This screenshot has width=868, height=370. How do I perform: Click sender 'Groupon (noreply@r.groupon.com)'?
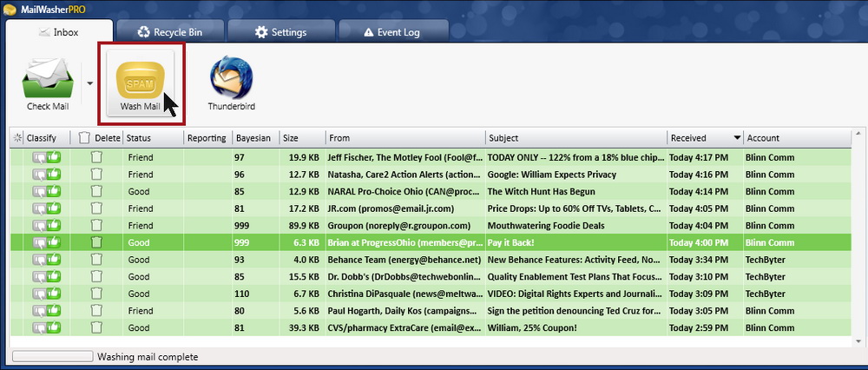tap(399, 226)
